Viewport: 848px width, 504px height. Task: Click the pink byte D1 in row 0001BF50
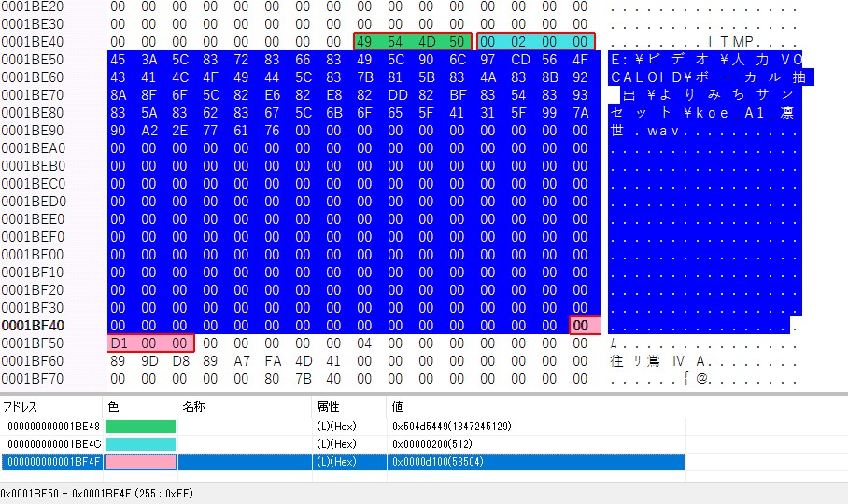tap(119, 343)
